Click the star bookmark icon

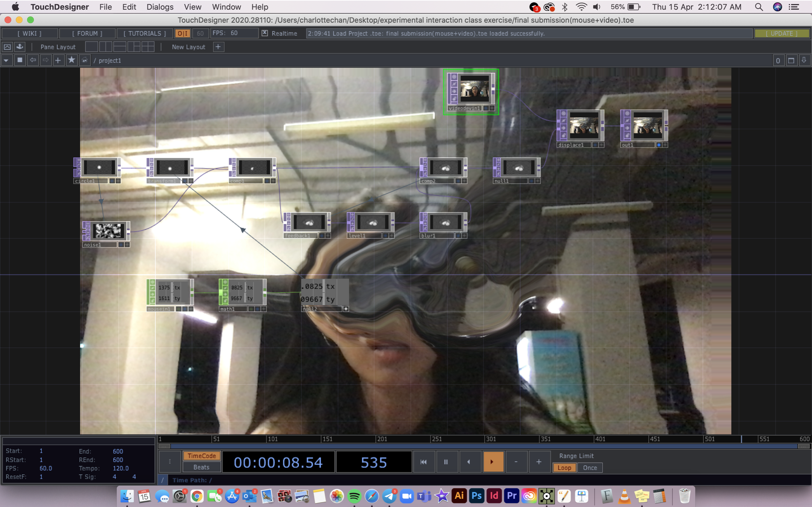(71, 60)
